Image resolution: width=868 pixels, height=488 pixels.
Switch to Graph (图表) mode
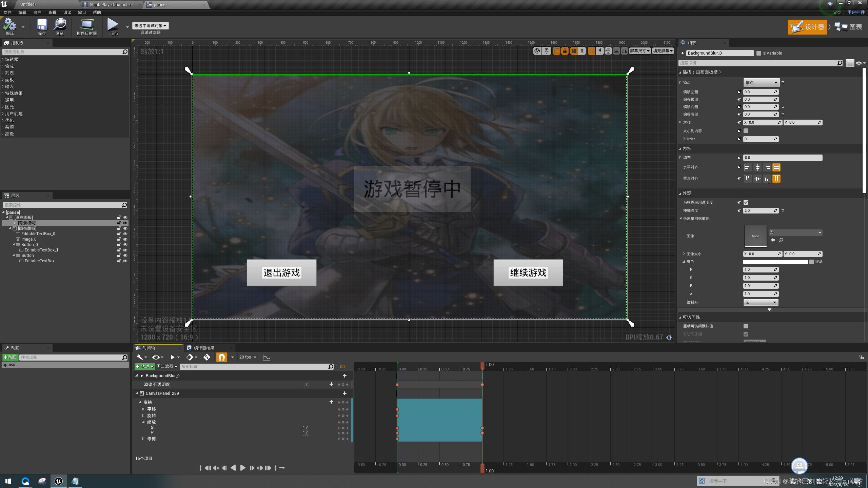(849, 27)
